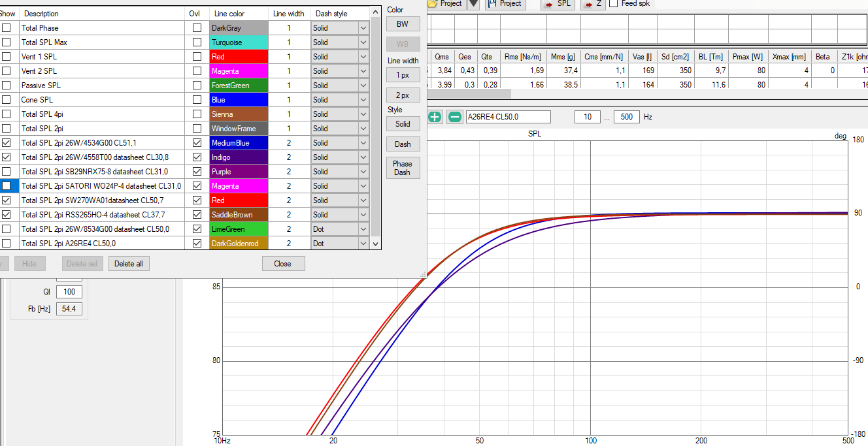Export Z impedance with the red arrow button
The height and width of the screenshot is (446, 868).
(592, 3)
